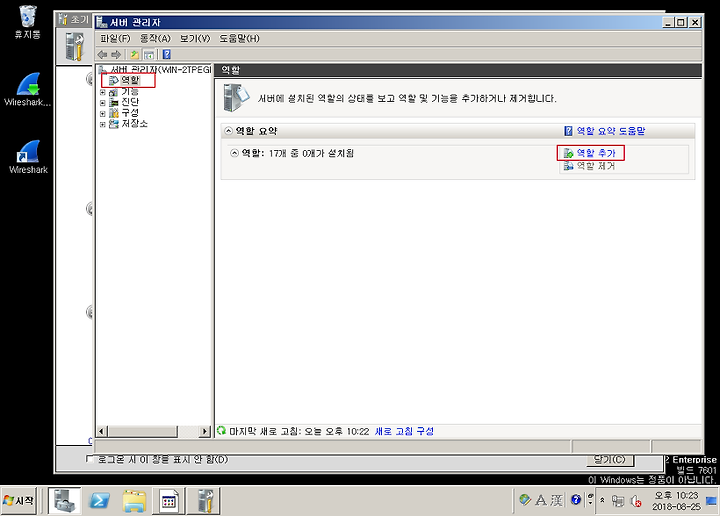
Task: Open the 시작 Start menu
Action: tap(18, 500)
